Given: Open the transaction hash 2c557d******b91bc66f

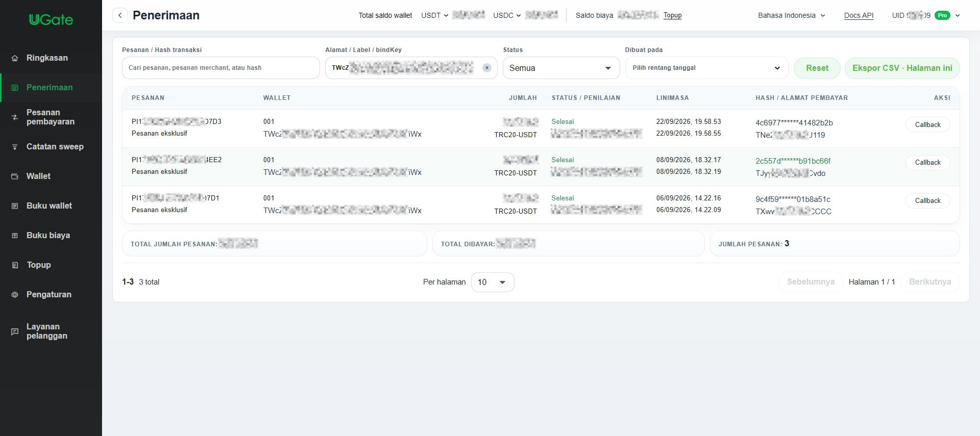Looking at the screenshot, I should 793,161.
